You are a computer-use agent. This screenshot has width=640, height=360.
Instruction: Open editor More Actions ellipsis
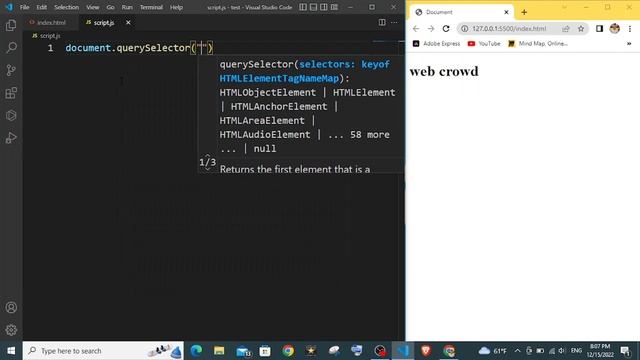394,22
